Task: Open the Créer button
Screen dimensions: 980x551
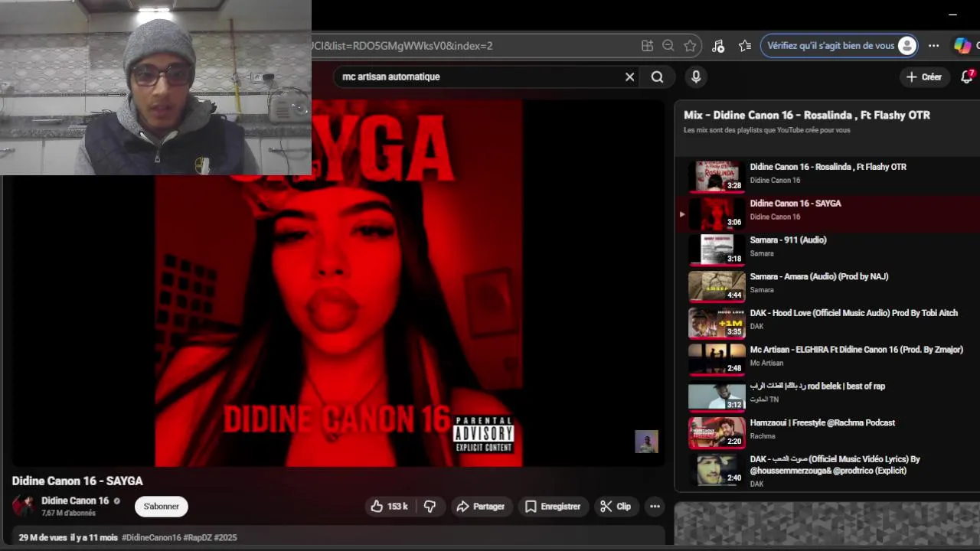Action: 924,77
